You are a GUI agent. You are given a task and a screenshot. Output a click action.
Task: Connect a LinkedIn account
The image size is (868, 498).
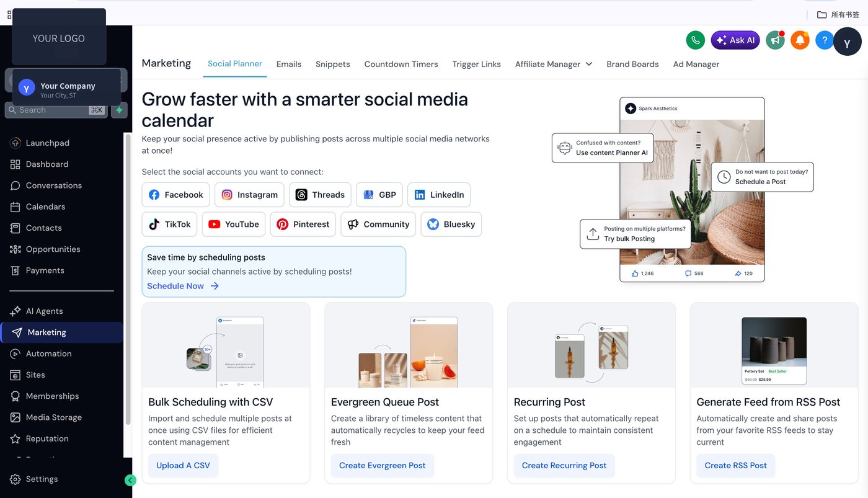439,195
